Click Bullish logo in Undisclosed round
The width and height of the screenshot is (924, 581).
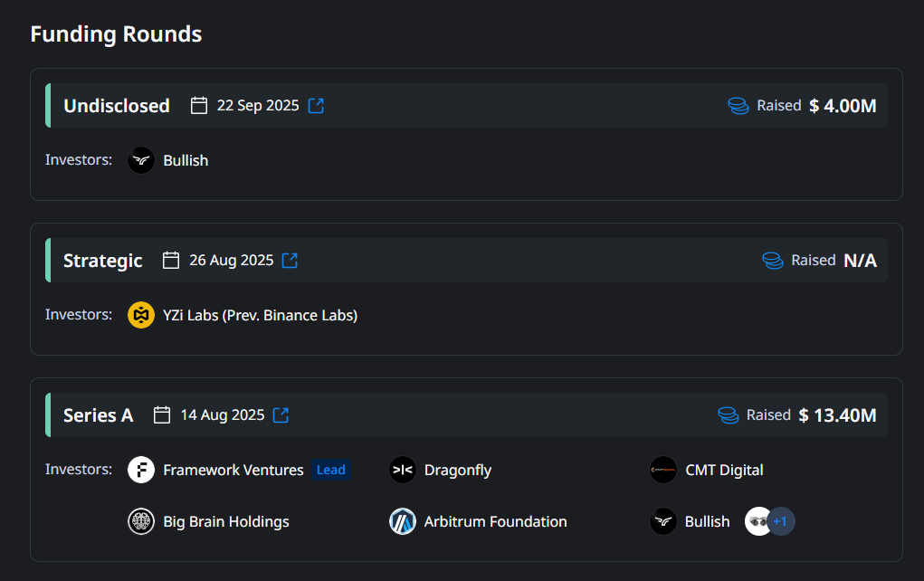[x=141, y=160]
